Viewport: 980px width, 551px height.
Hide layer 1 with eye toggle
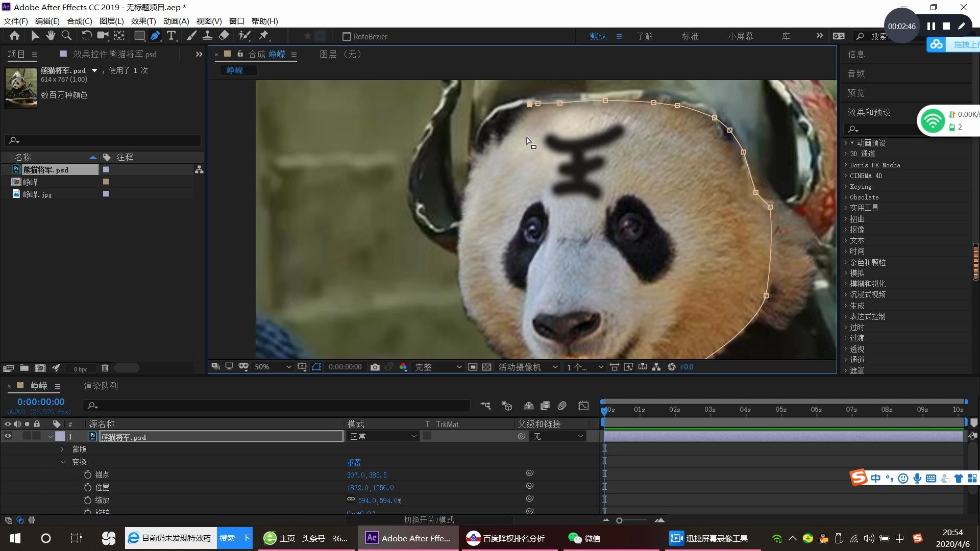point(8,436)
